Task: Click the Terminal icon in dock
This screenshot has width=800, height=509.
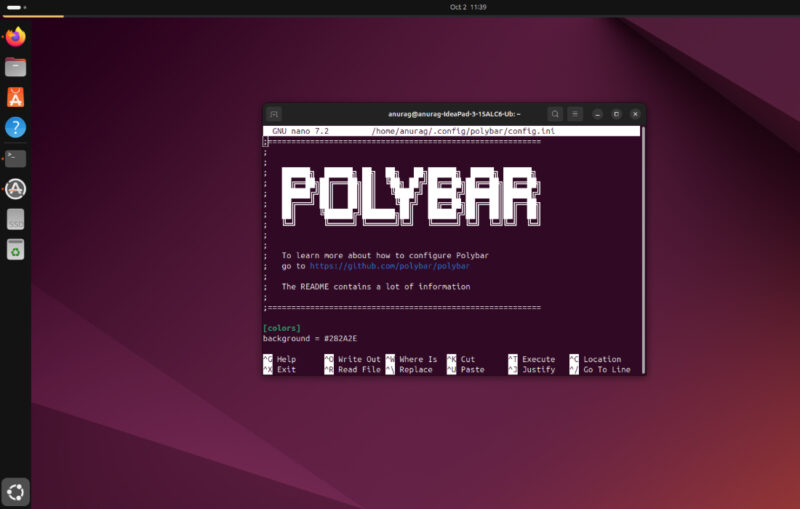Action: pyautogui.click(x=15, y=158)
